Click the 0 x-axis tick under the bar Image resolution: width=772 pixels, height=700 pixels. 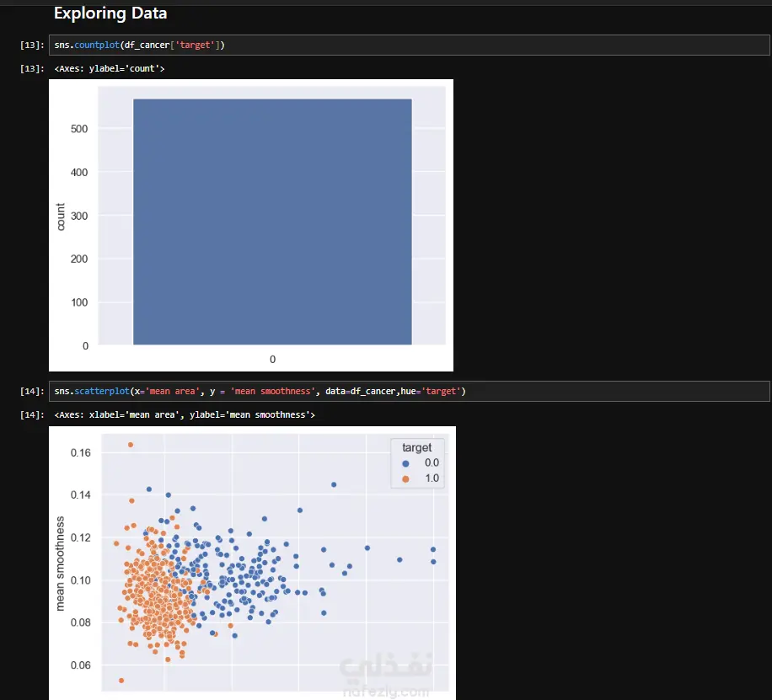click(x=273, y=360)
